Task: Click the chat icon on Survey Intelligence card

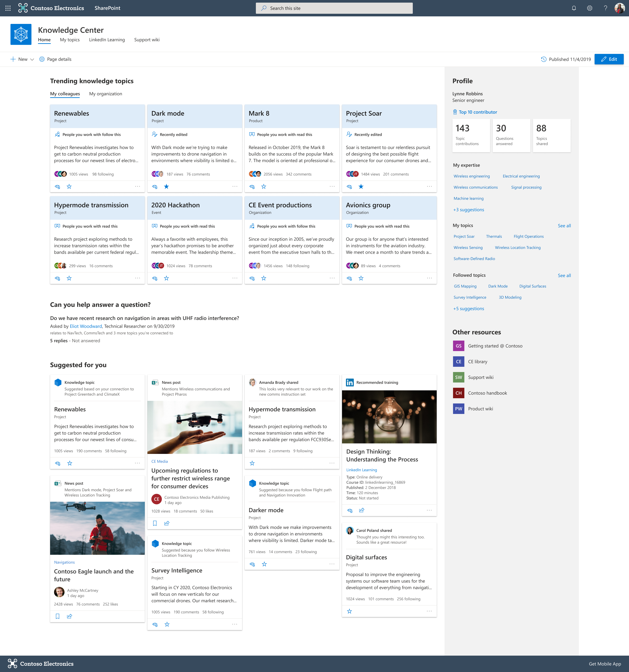Action: [x=155, y=624]
